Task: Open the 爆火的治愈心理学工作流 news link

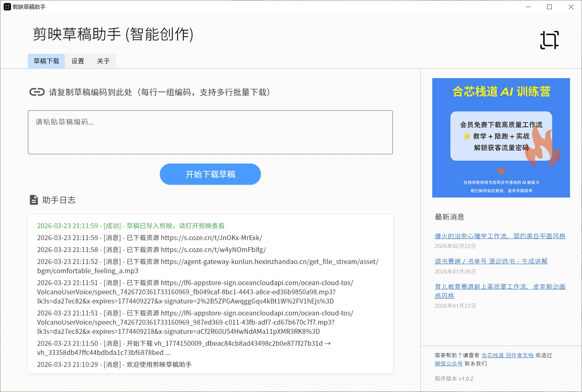Action: click(x=500, y=236)
